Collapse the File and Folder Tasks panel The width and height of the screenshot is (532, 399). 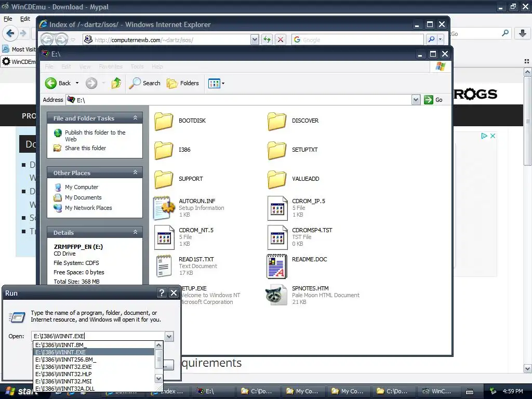tap(135, 118)
